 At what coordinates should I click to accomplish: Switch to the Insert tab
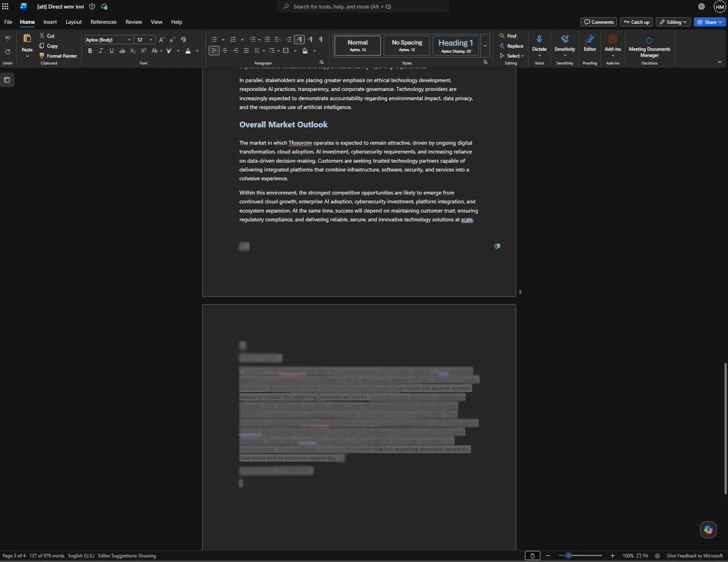(50, 22)
